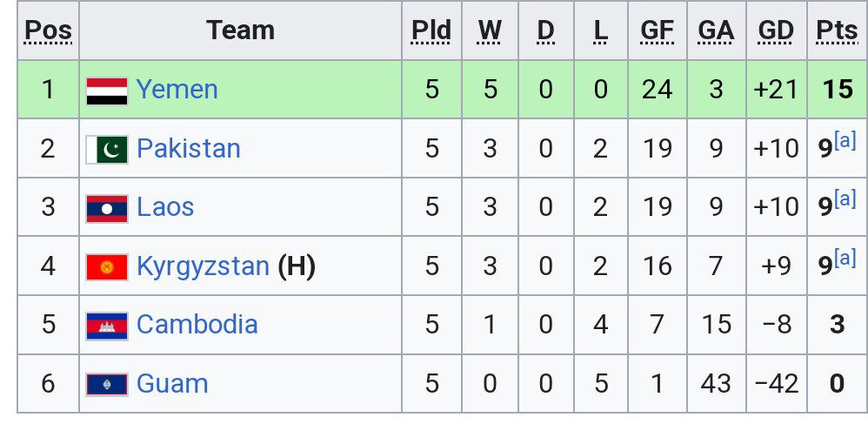Go to the Cambodia team page
This screenshot has width=868, height=424.
(x=197, y=325)
